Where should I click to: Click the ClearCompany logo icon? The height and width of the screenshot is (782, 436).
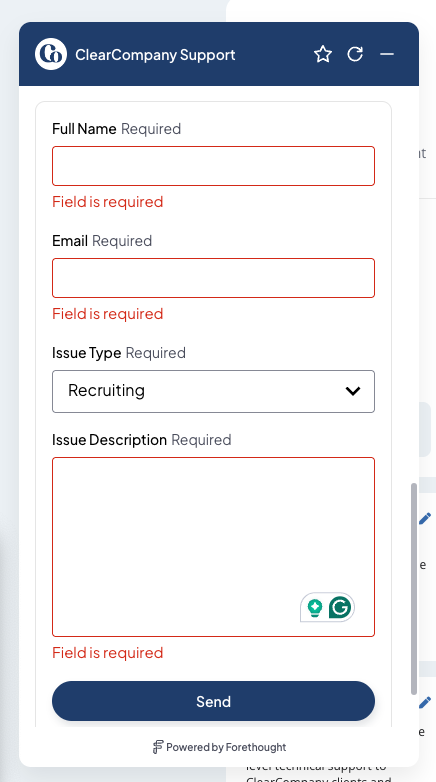(51, 54)
